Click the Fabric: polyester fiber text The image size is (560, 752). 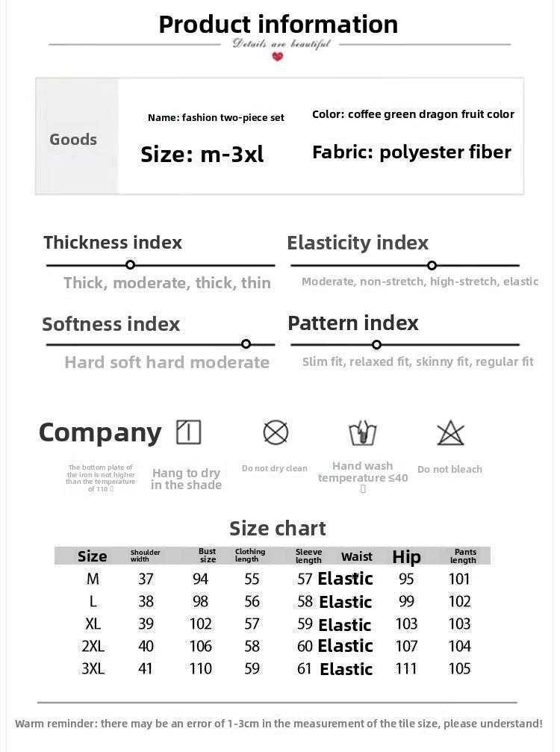[411, 152]
